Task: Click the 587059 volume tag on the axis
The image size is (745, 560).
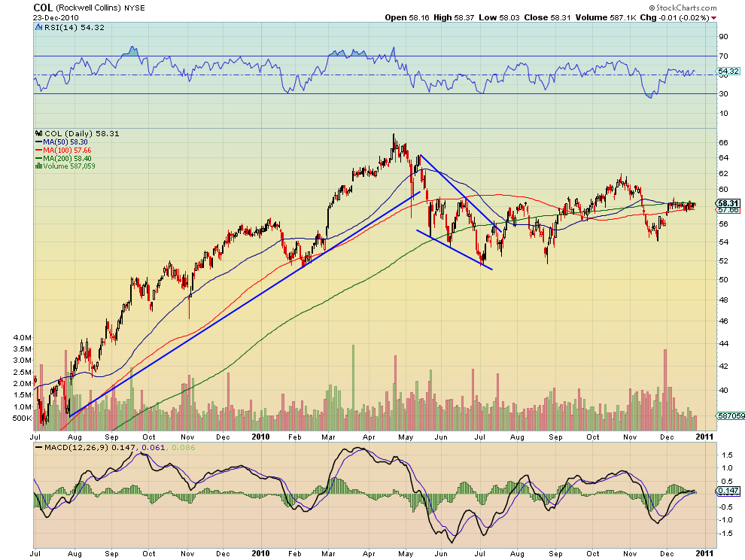Action: 731,415
